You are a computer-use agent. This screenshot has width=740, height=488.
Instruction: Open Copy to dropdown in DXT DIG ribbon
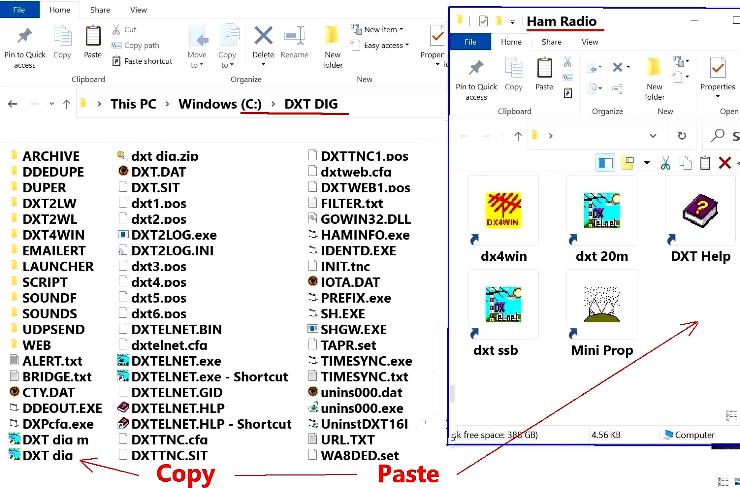[x=227, y=47]
